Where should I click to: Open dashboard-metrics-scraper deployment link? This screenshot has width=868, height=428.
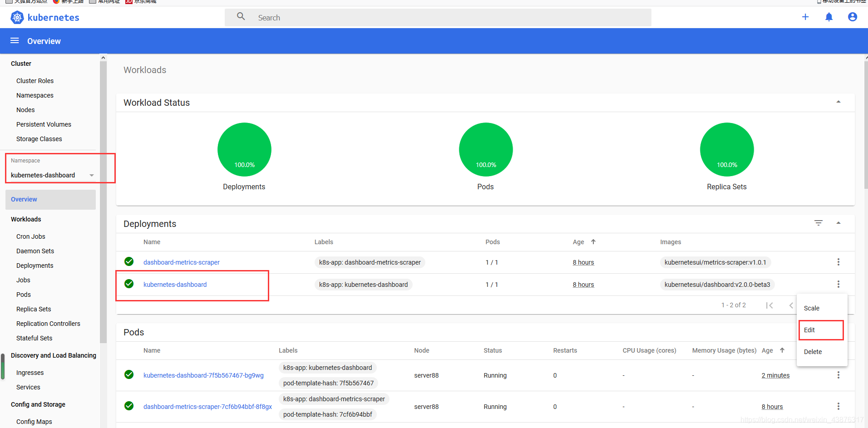coord(182,262)
